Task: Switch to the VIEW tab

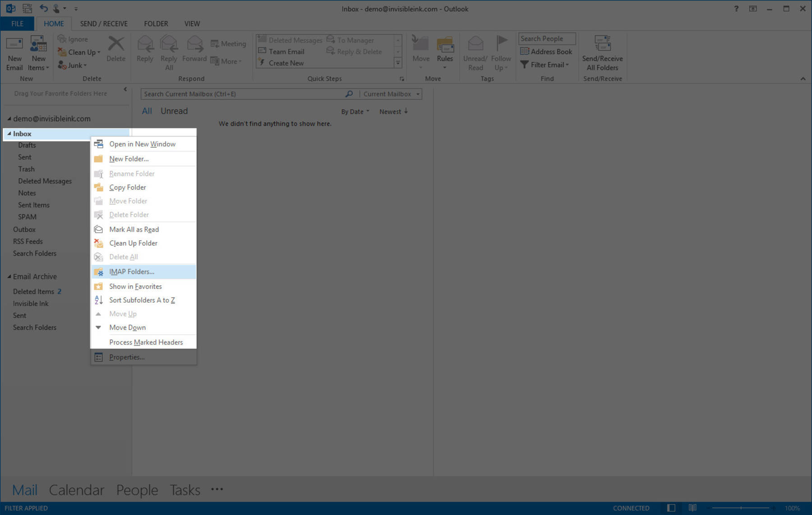Action: point(192,23)
